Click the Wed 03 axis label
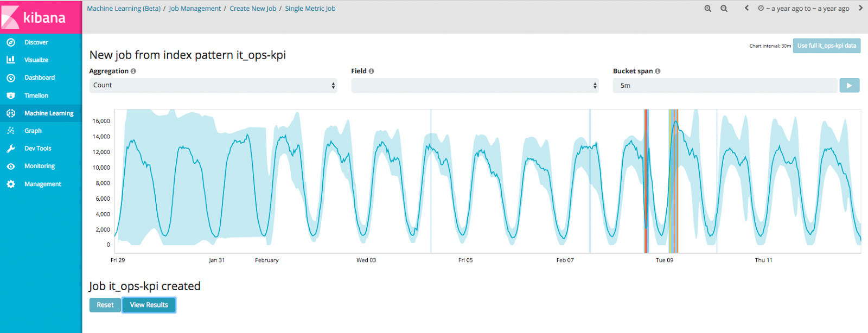 pyautogui.click(x=366, y=260)
